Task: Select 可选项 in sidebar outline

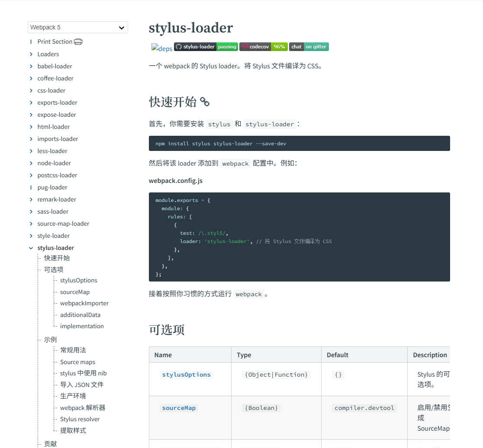Action: tap(54, 269)
